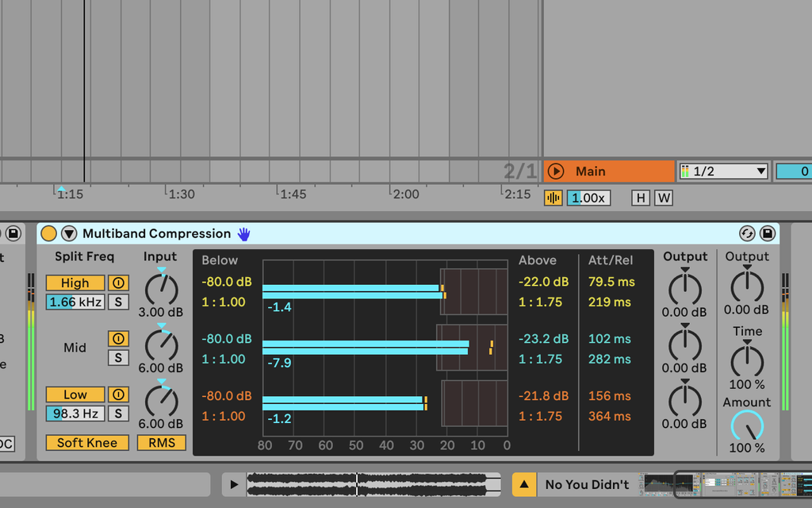Click the 1.66 kHz split frequency field
812x508 pixels.
[x=75, y=302]
